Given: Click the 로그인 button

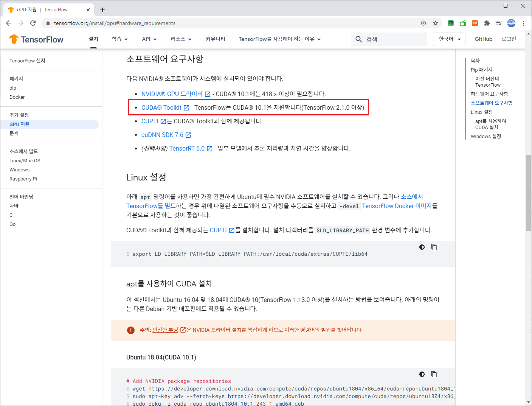Looking at the screenshot, I should [x=509, y=39].
